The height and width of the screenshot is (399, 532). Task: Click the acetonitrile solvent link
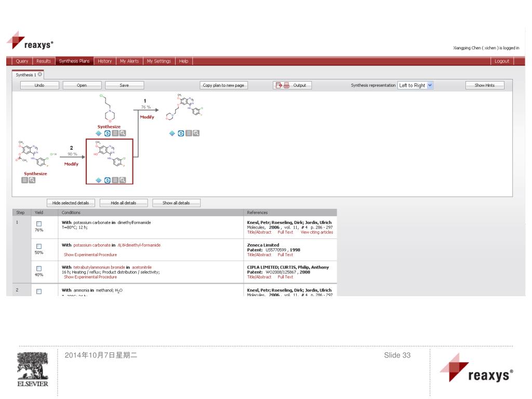[x=142, y=268]
